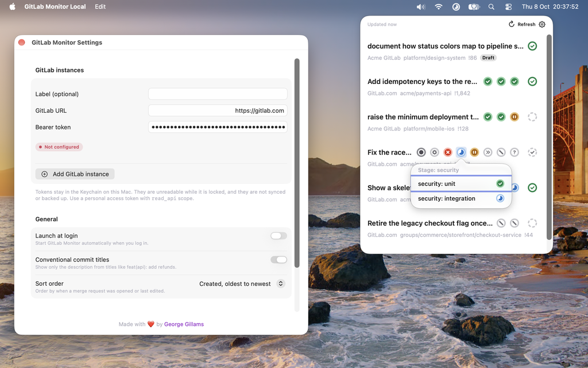Click the canceled slash stage icon in Fix the race row

(x=501, y=152)
